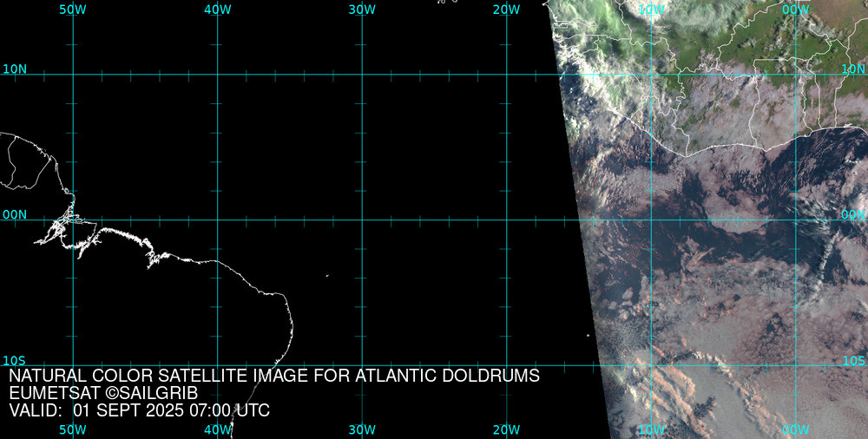Screen dimensions: 868x439
Task: Select the 40W label along the bottom edge
Action: (218, 429)
